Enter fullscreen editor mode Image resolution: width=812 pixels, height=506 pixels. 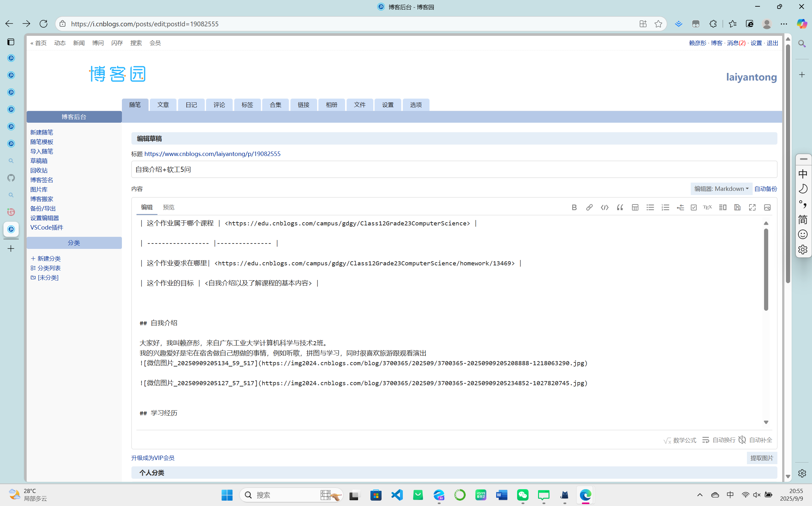tap(752, 207)
